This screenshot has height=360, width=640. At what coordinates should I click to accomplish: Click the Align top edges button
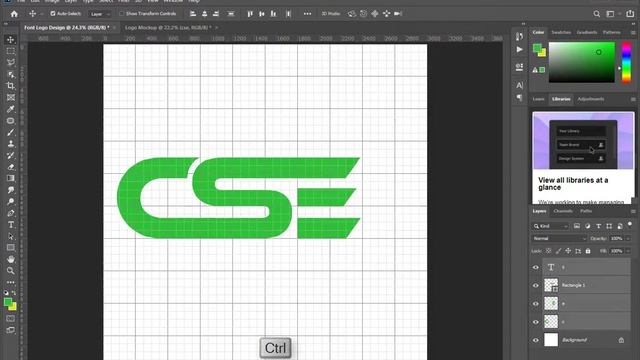(x=250, y=14)
